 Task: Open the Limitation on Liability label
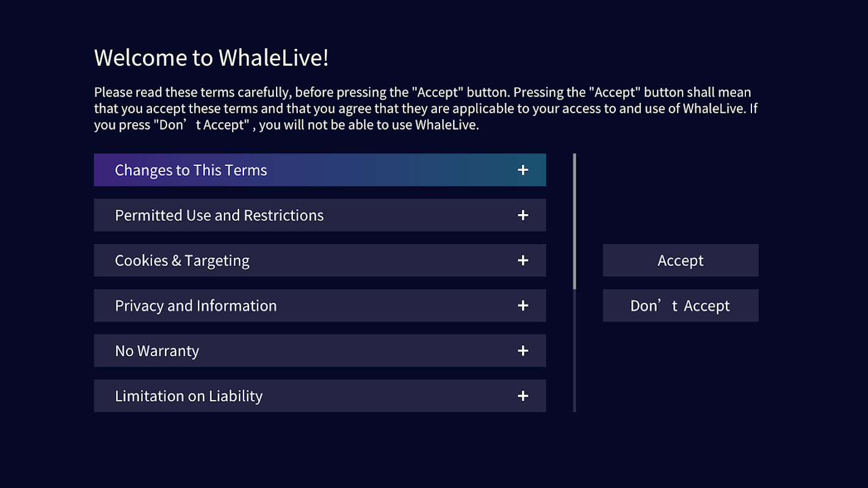[x=189, y=396]
